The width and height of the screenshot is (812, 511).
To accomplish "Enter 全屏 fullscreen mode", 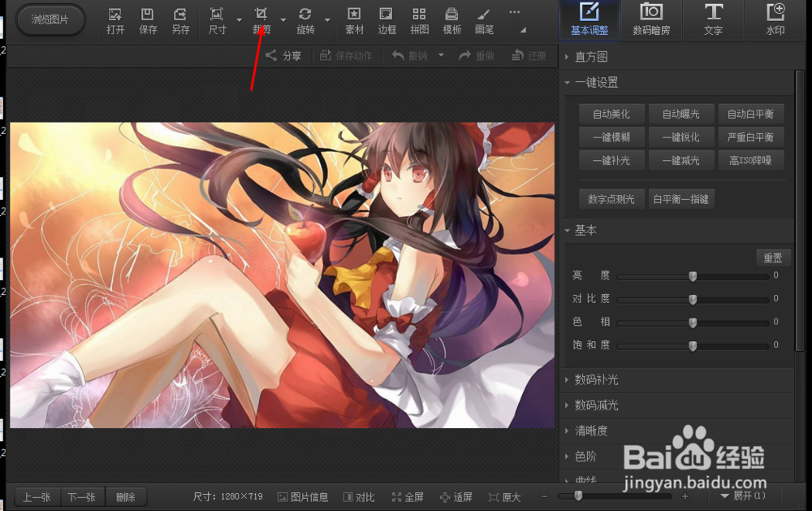I will coord(408,497).
